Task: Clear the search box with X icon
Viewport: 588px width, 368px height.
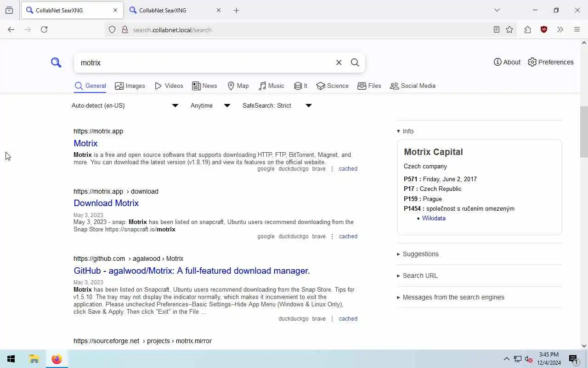Action: pos(339,63)
